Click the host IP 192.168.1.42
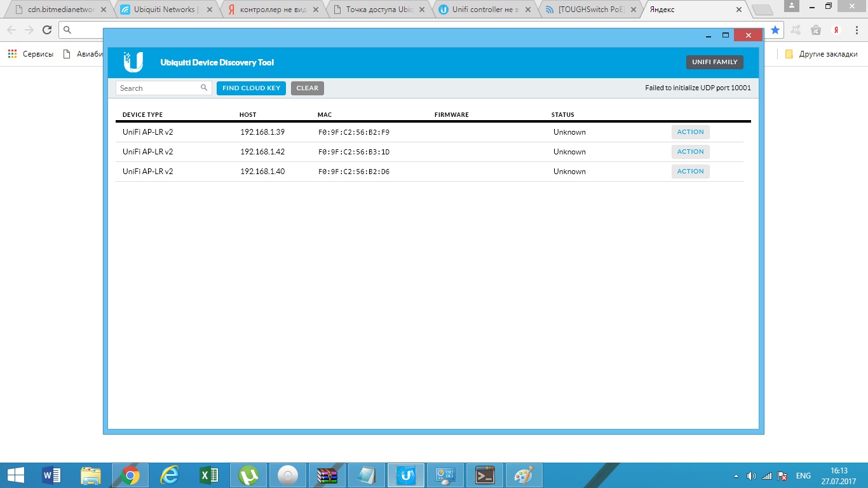868x488 pixels. tap(262, 152)
